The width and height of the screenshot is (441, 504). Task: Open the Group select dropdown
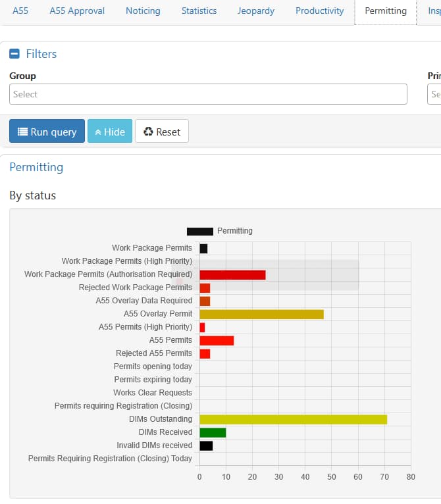pyautogui.click(x=208, y=94)
